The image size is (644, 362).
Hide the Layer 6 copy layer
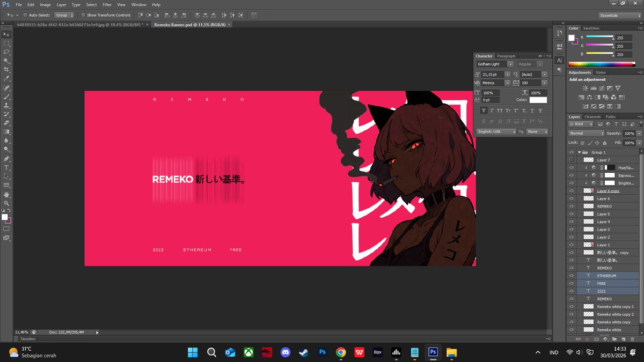[x=572, y=191]
